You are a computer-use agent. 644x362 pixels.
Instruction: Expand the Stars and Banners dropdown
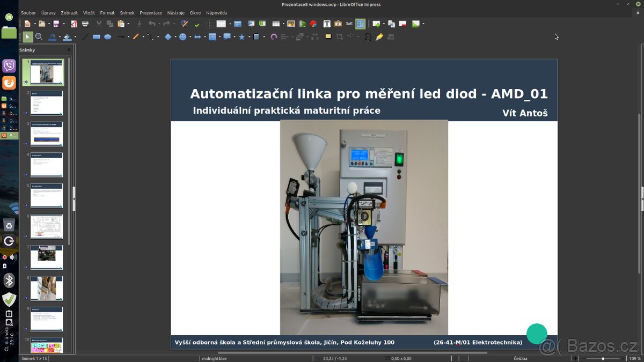pyautogui.click(x=249, y=37)
